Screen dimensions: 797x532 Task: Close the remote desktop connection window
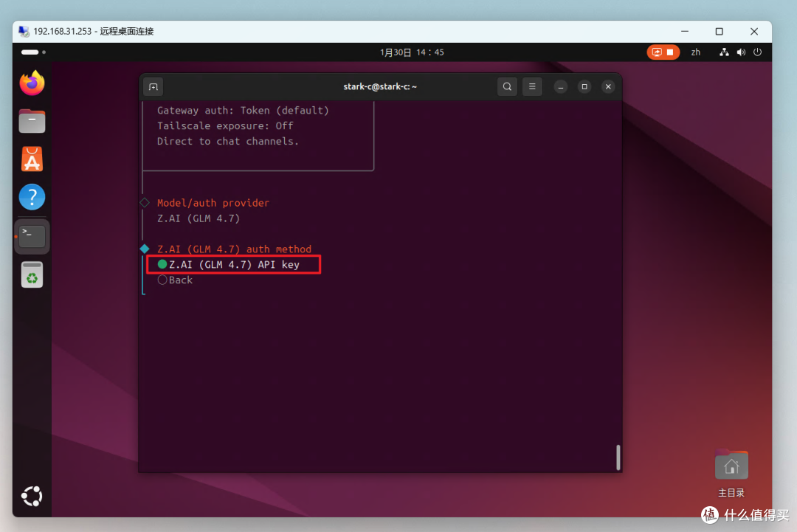753,32
